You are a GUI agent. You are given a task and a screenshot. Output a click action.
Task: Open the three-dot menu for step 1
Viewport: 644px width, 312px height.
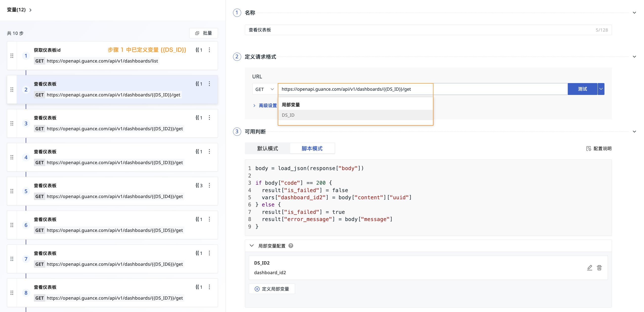click(x=209, y=50)
